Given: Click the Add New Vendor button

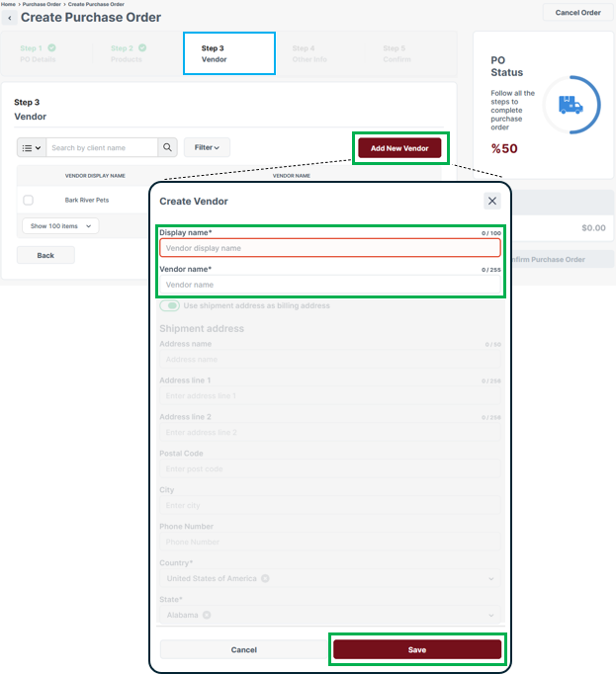Looking at the screenshot, I should pyautogui.click(x=399, y=148).
